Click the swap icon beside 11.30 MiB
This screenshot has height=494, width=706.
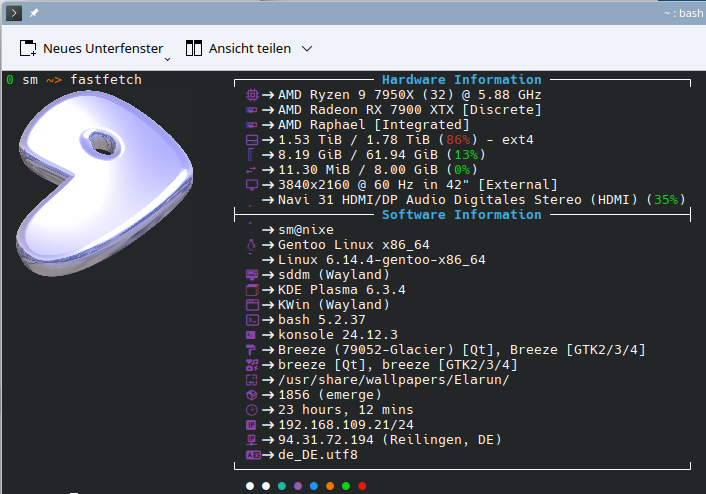(251, 170)
